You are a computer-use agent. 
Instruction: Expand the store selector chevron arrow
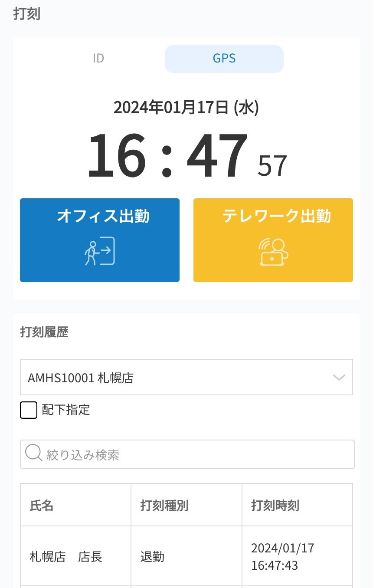(338, 378)
